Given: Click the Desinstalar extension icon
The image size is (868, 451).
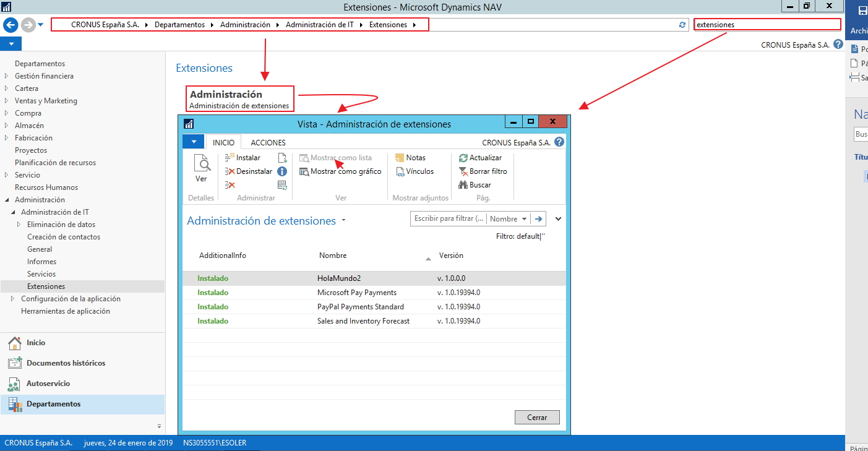Looking at the screenshot, I should coord(230,171).
